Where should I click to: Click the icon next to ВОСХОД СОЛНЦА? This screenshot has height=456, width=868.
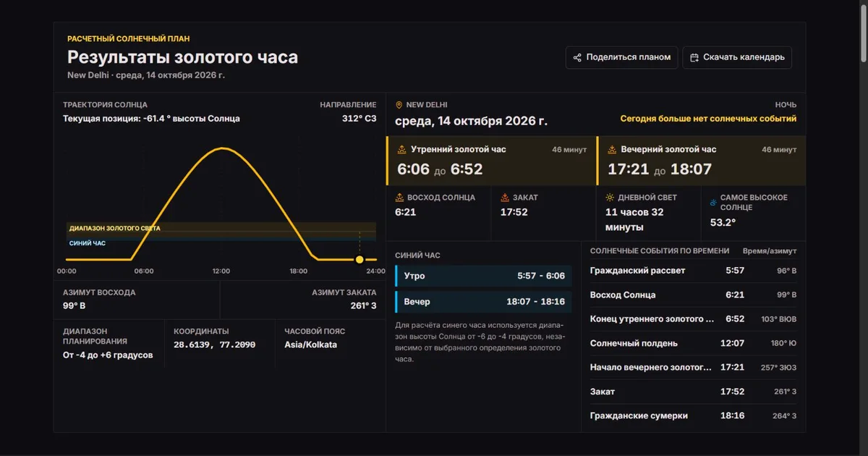tap(399, 197)
